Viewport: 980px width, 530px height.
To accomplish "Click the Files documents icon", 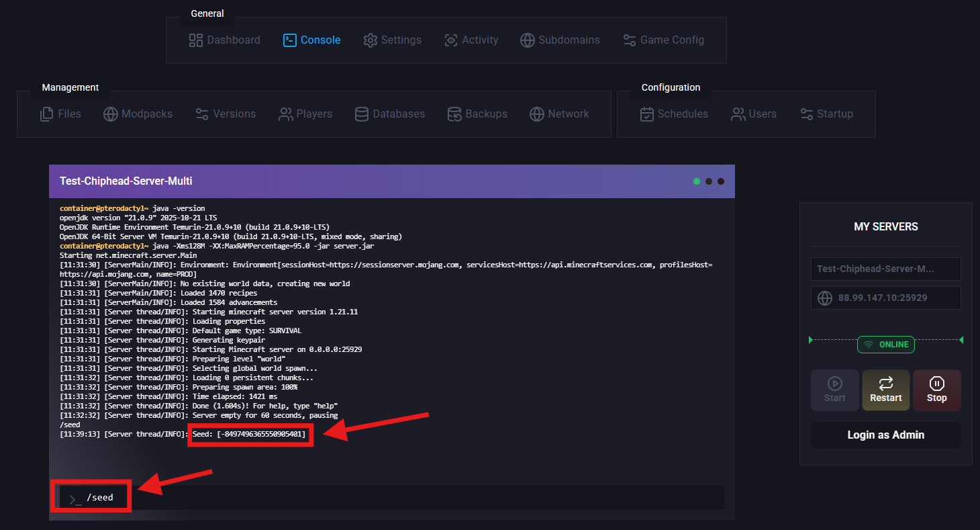I will (x=47, y=114).
